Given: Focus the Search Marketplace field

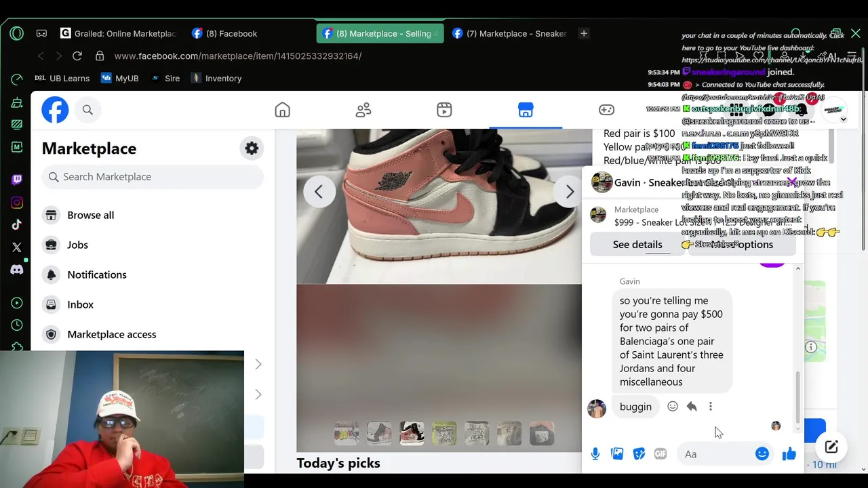Looking at the screenshot, I should click(x=153, y=177).
